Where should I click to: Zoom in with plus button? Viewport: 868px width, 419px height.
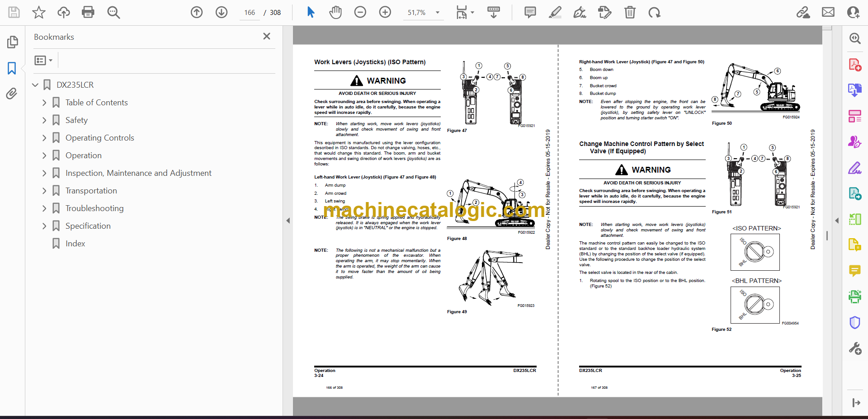tap(385, 12)
